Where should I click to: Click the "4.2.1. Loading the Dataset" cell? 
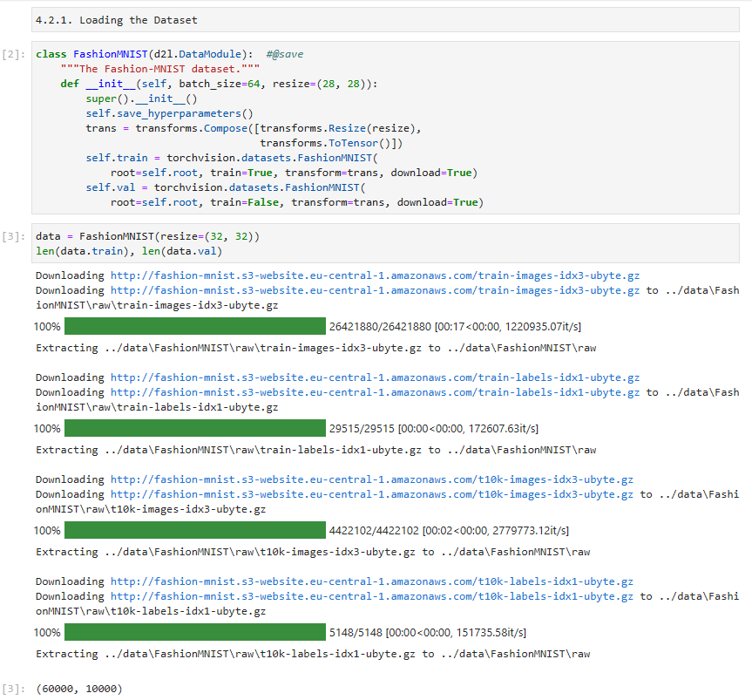pyautogui.click(x=385, y=20)
